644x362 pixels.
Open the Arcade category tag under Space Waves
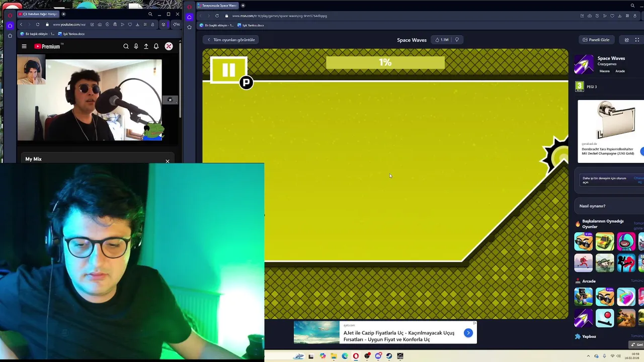pyautogui.click(x=620, y=71)
